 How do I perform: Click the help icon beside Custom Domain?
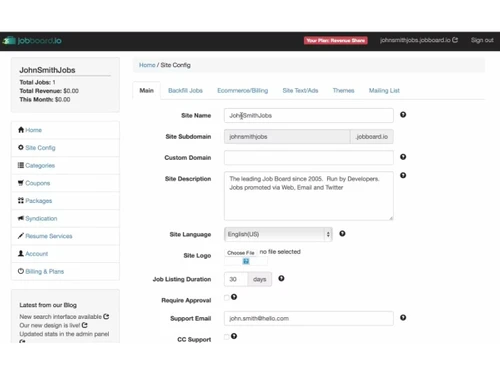point(403,157)
